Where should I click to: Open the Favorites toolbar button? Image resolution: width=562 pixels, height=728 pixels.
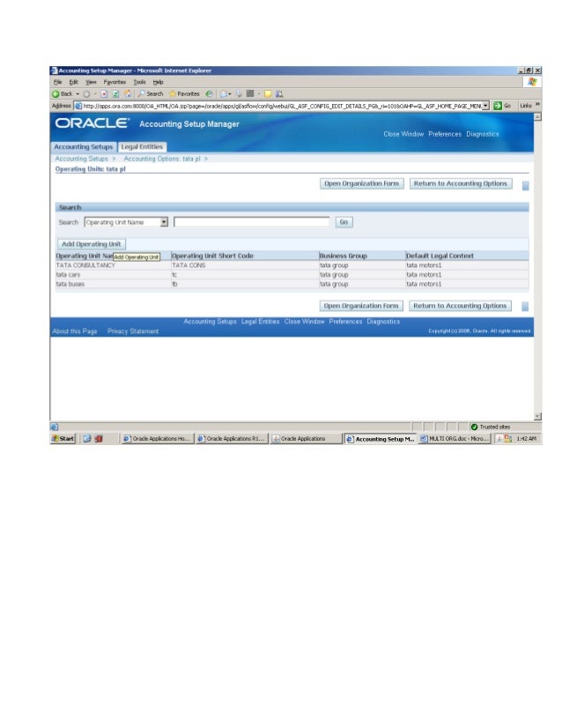tap(184, 93)
